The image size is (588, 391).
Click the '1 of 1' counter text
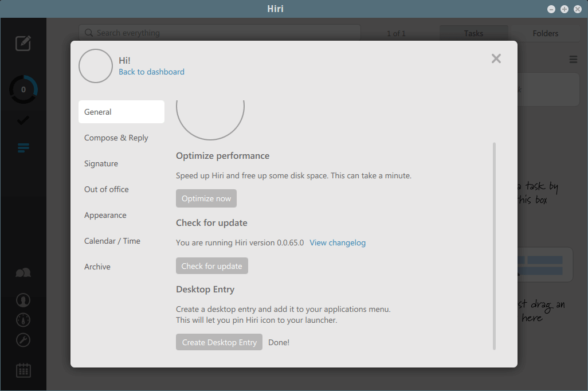coord(396,33)
